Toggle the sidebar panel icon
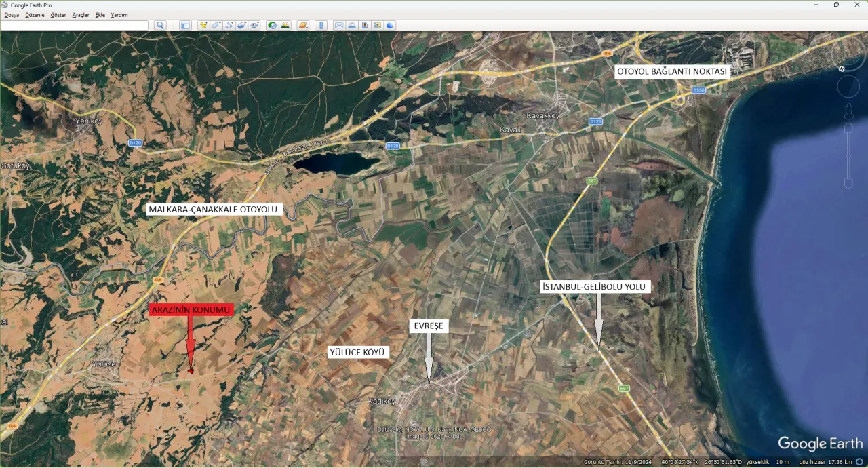The height and width of the screenshot is (468, 868). [x=185, y=25]
